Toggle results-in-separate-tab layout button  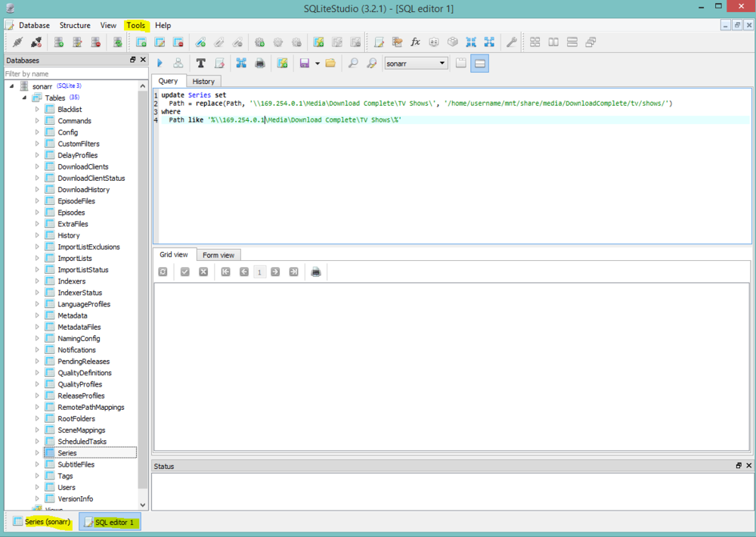[x=460, y=64]
